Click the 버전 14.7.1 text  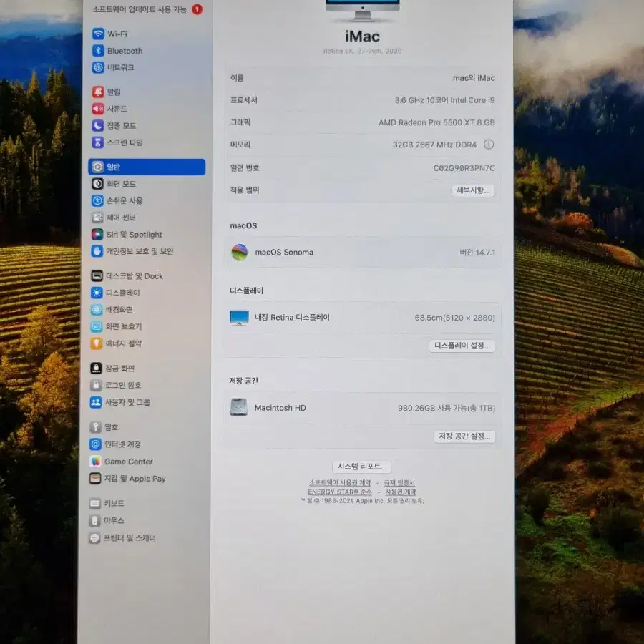point(477,252)
